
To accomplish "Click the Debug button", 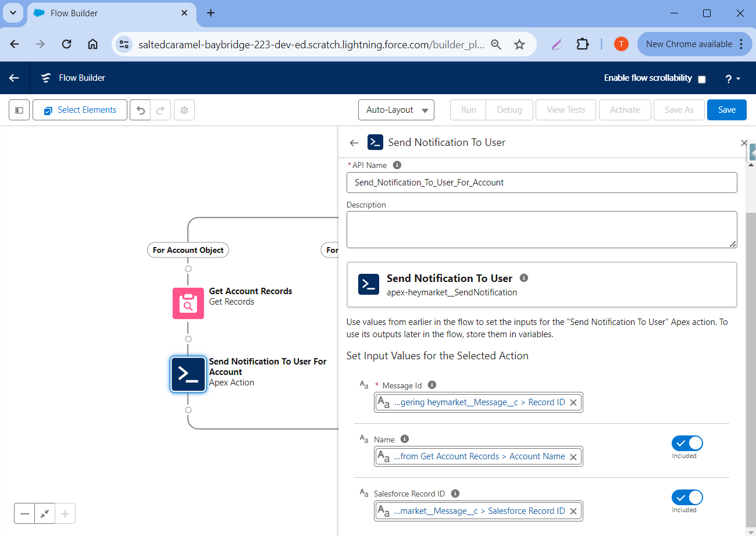I will coord(509,110).
